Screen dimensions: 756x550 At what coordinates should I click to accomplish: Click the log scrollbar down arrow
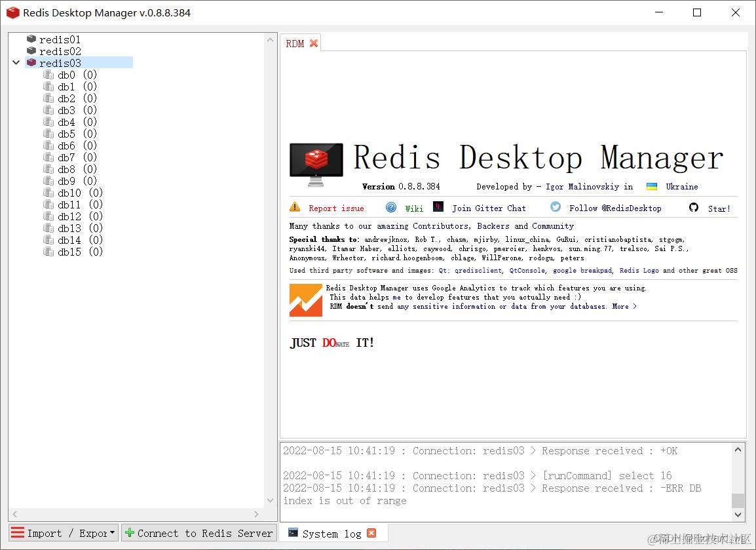pos(738,515)
